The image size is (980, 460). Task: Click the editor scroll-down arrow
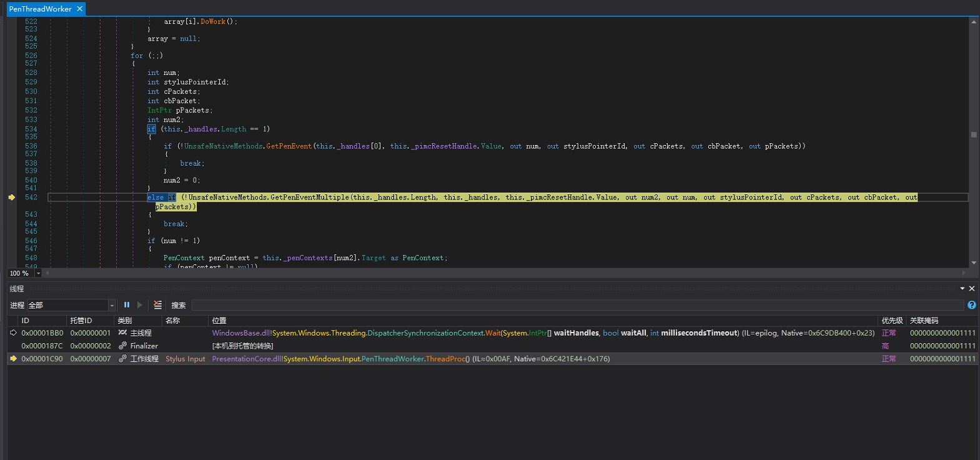click(973, 263)
